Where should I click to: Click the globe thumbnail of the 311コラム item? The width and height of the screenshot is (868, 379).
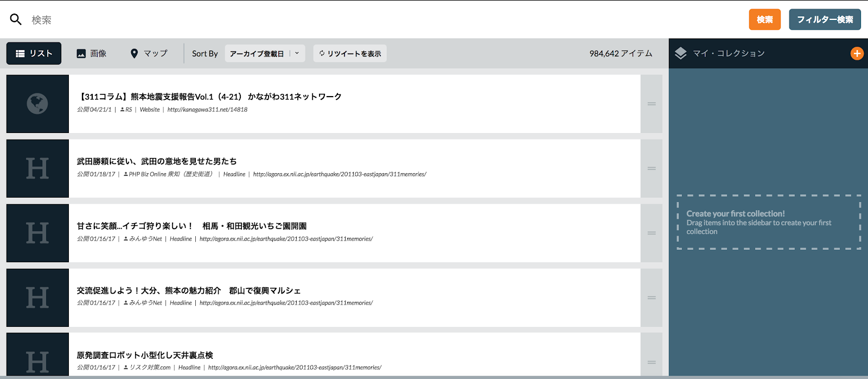point(37,104)
